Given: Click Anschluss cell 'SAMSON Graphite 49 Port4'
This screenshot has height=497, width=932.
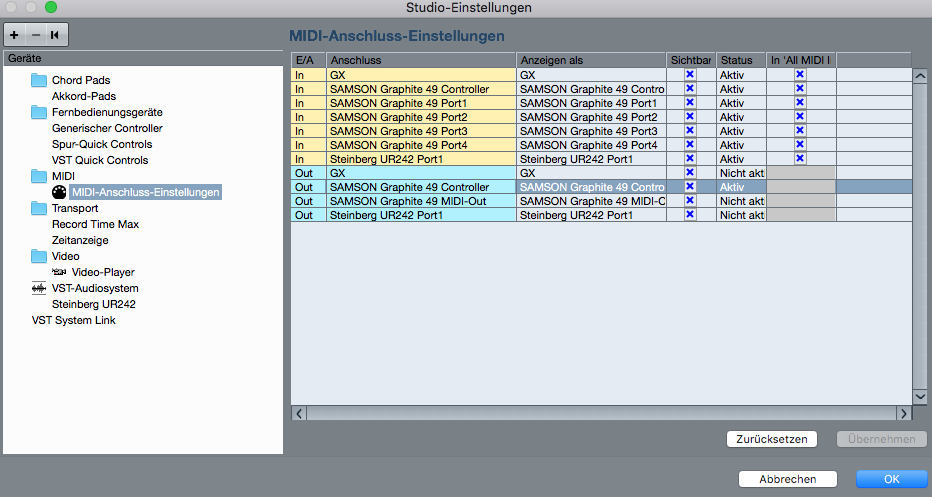Looking at the screenshot, I should (x=421, y=145).
